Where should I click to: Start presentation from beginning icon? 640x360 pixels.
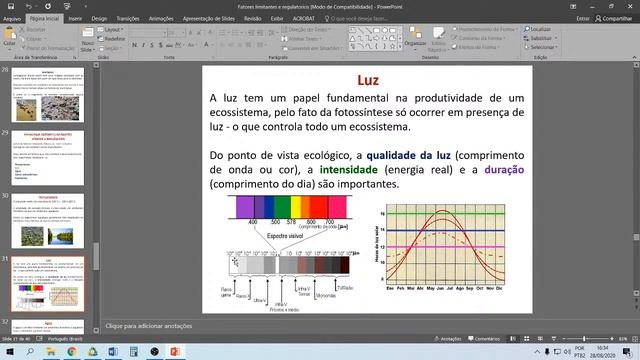click(x=67, y=7)
